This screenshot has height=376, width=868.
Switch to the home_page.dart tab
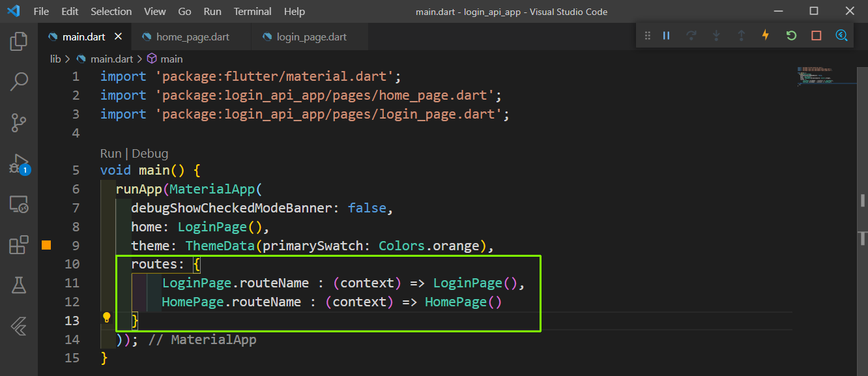[x=191, y=37]
